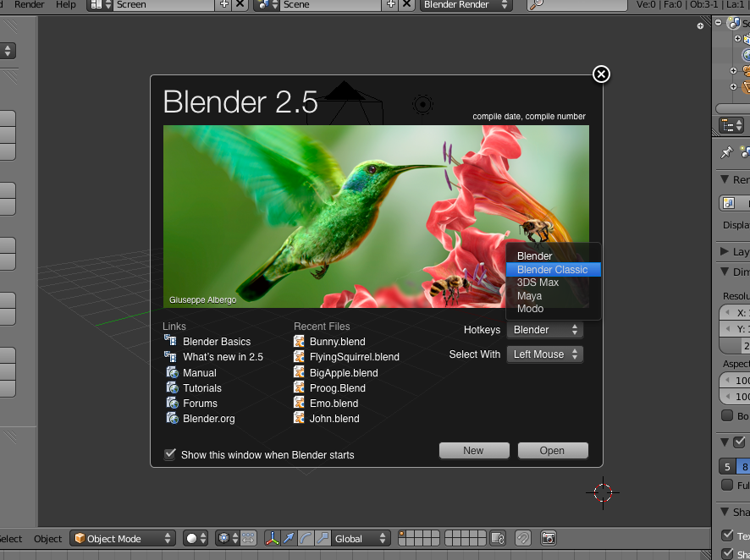
Task: Click the Screen layout name field
Action: click(163, 5)
